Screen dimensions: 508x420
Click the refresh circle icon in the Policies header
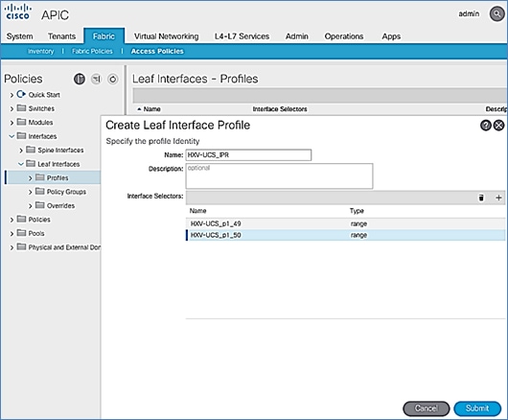(x=112, y=79)
